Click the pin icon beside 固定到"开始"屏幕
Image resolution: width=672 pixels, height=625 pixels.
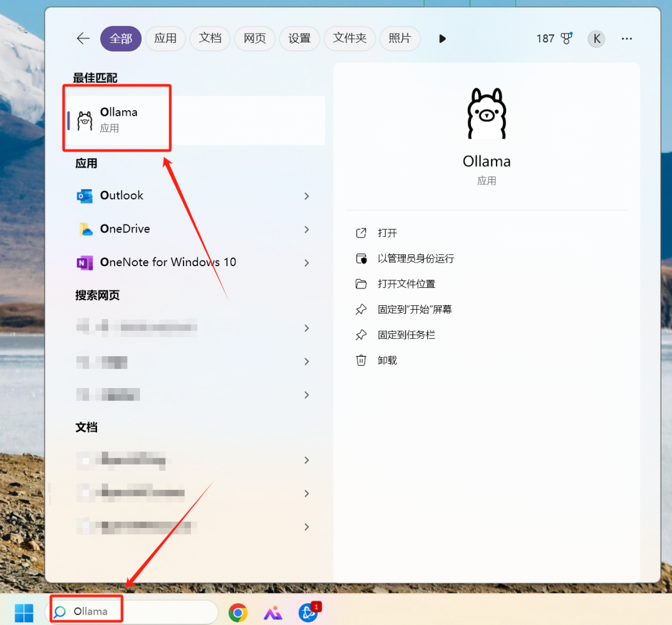(x=362, y=309)
